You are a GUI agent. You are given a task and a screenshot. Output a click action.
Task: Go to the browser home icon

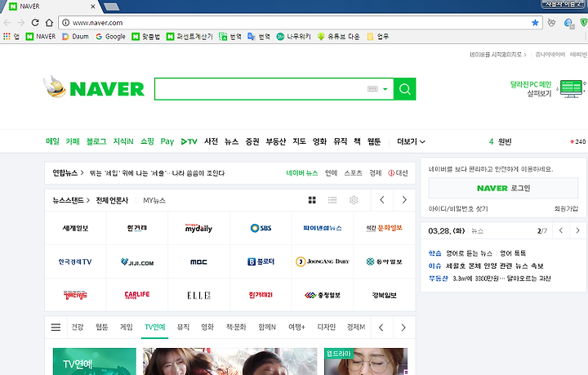tap(49, 23)
